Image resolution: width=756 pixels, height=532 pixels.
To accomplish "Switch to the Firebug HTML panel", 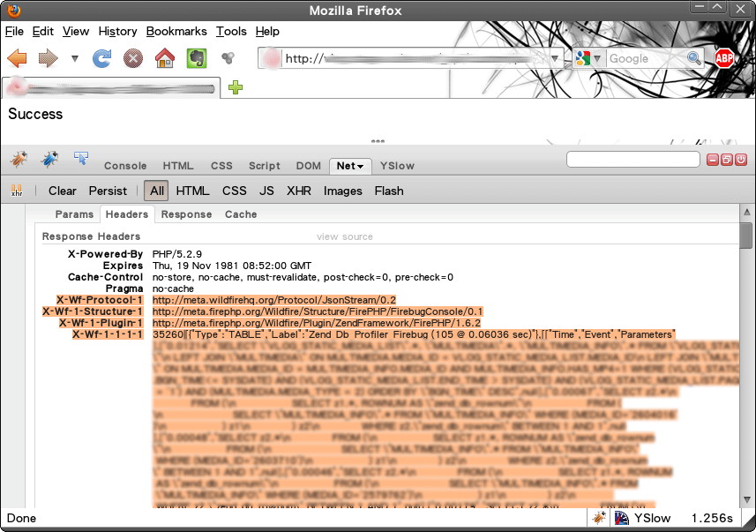I will pyautogui.click(x=178, y=166).
